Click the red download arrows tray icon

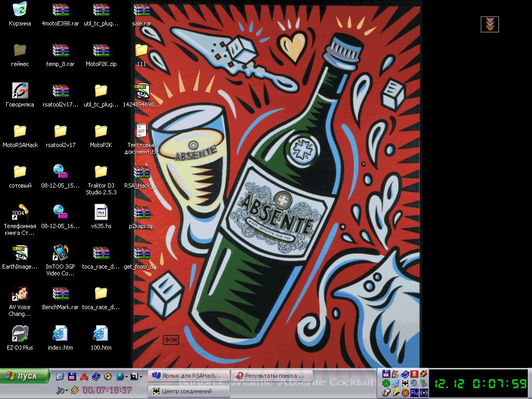[414, 374]
